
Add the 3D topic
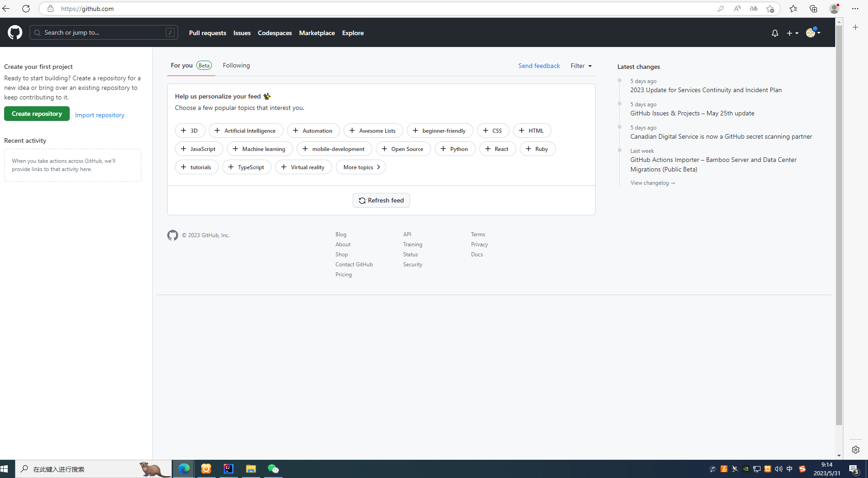(190, 130)
